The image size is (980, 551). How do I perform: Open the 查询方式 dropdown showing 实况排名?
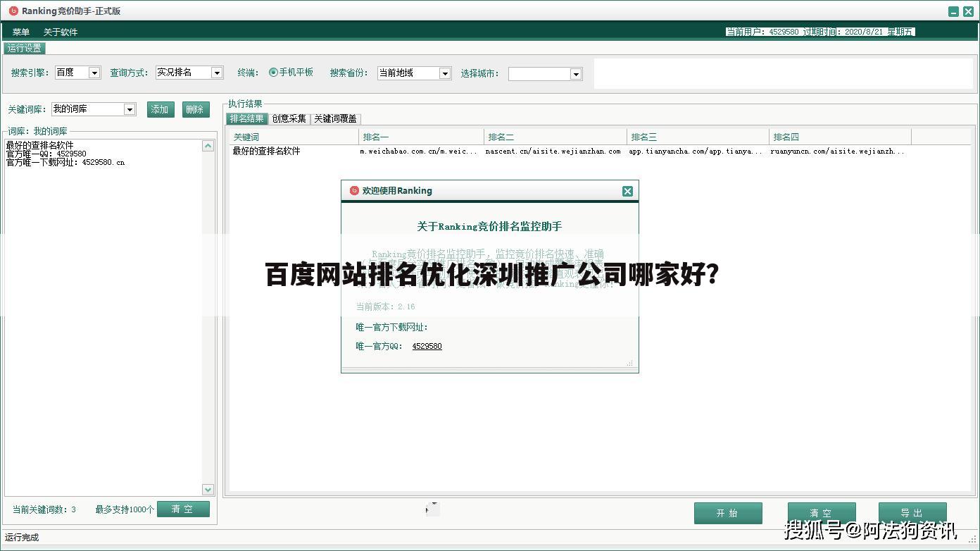(x=189, y=73)
